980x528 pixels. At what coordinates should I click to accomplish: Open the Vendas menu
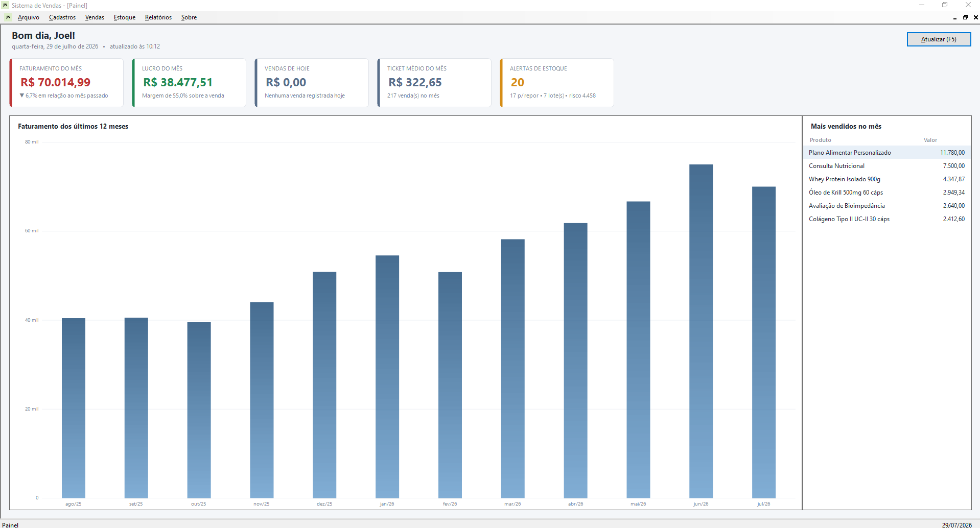[95, 17]
